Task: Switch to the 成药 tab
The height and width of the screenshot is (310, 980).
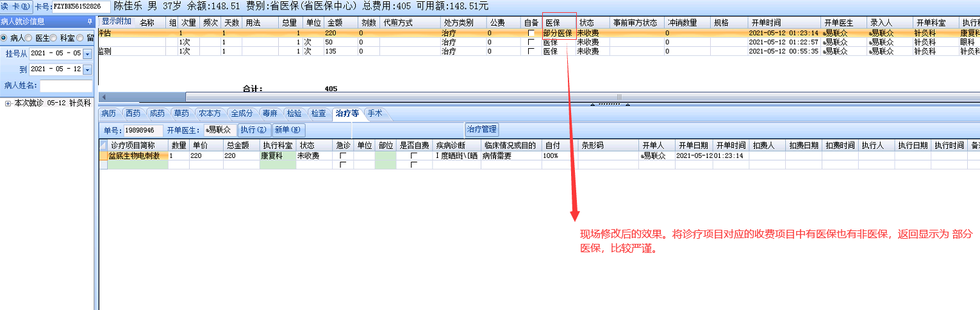Action: (x=157, y=113)
